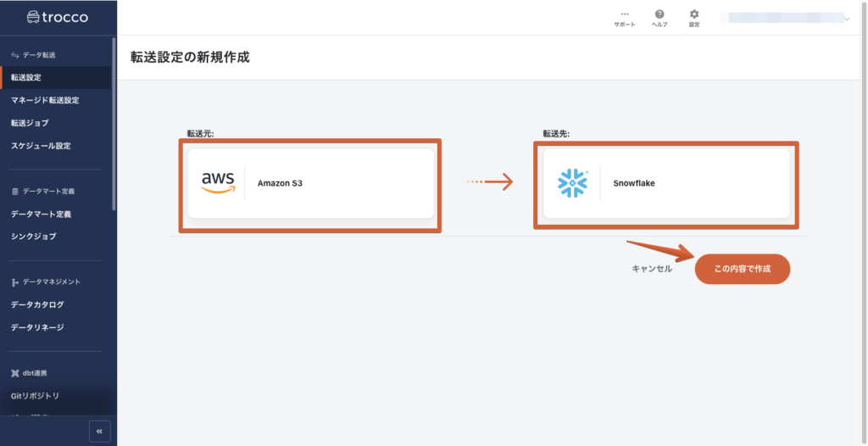Open the 設定 gear icon
The height and width of the screenshot is (446, 868).
tap(694, 14)
